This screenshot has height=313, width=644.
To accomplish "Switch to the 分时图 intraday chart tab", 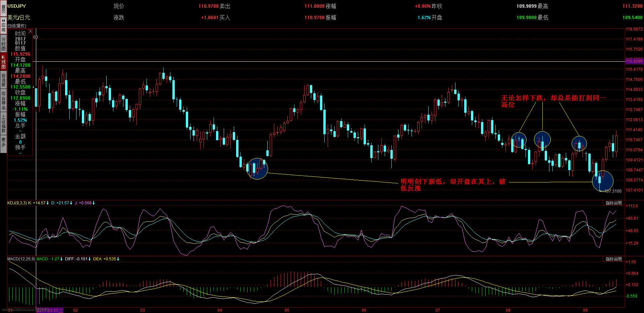I will (x=3, y=43).
